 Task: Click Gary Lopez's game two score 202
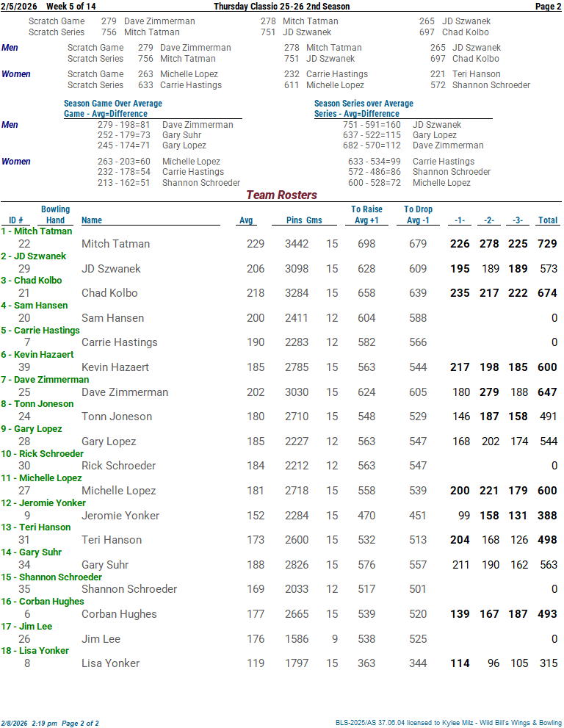[490, 442]
